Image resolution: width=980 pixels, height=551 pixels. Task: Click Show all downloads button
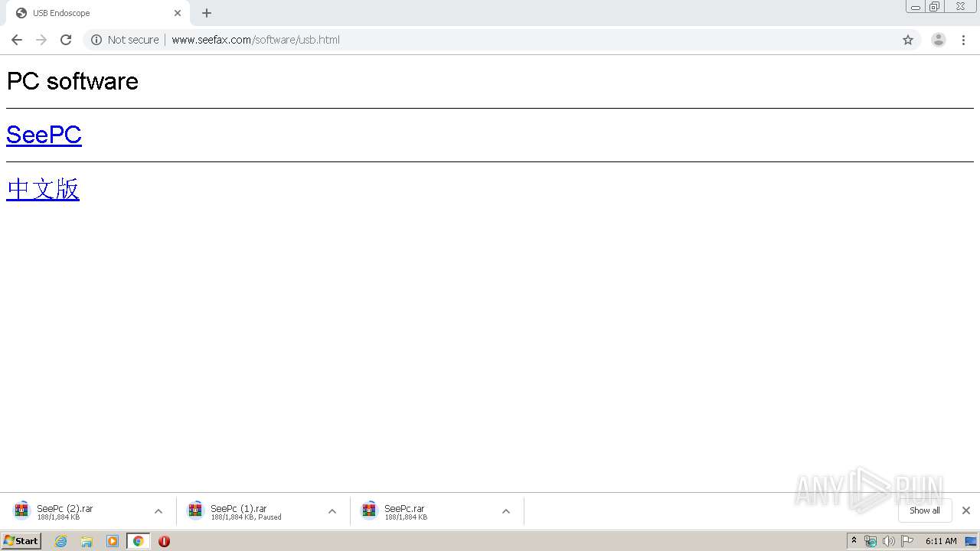924,510
